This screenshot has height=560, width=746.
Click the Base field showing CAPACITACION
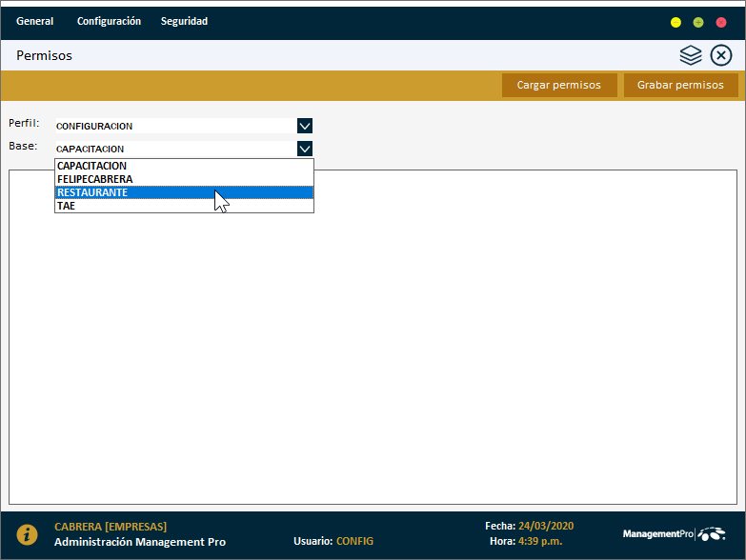(x=176, y=149)
